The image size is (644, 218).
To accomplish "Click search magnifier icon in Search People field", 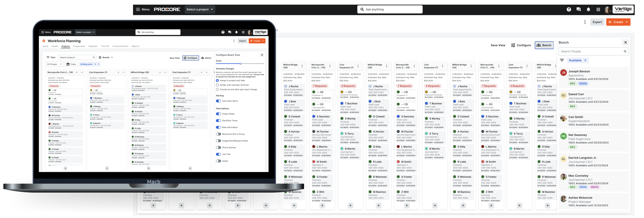I will [625, 51].
